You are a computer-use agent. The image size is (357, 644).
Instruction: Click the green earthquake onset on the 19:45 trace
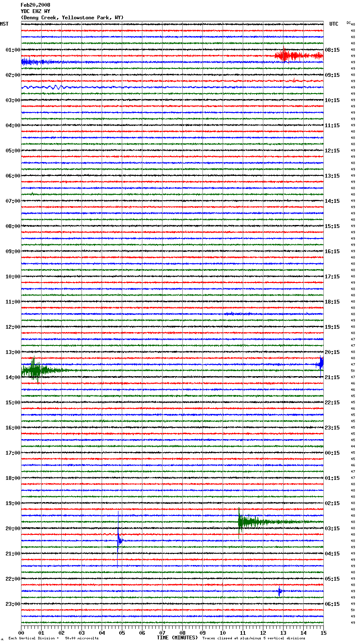coord(240,522)
